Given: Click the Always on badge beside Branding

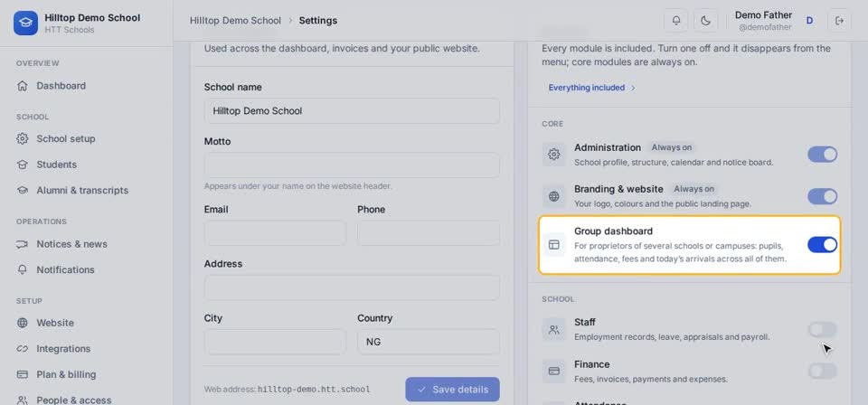Looking at the screenshot, I should point(693,189).
